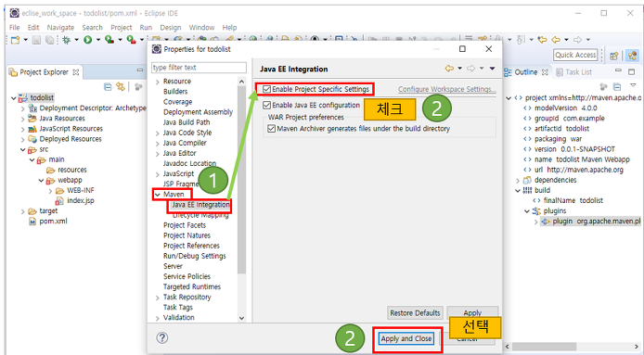Click Link with Editor icon in Project Explorer
Screen dimensions: 644x355
[x=121, y=86]
